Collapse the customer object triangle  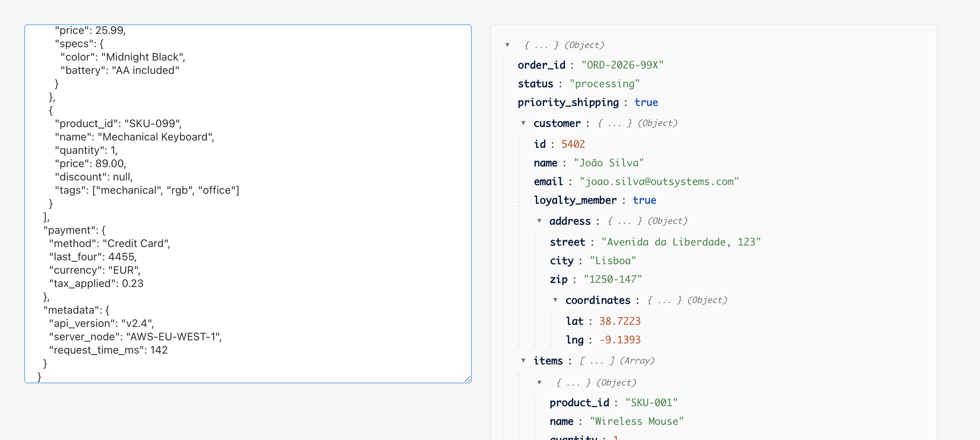(523, 123)
